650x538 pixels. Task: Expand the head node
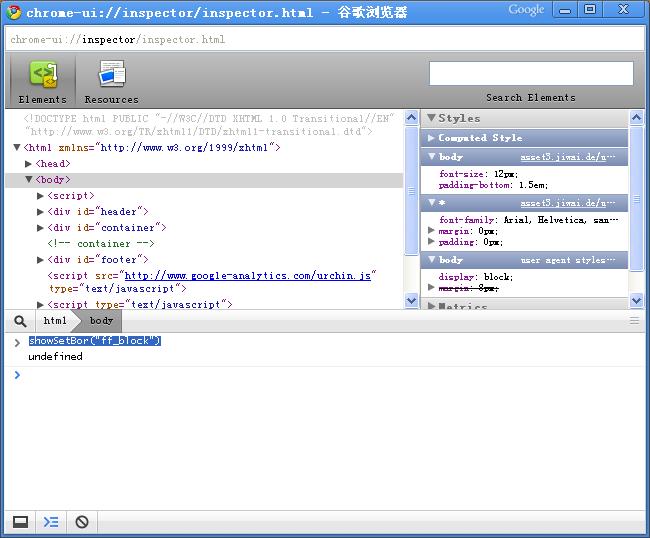click(x=30, y=164)
